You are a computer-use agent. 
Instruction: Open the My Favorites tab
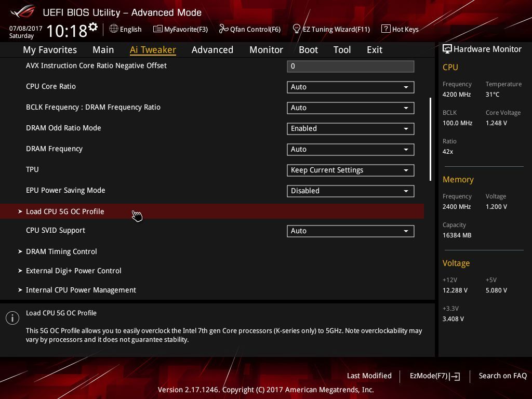[50, 50]
